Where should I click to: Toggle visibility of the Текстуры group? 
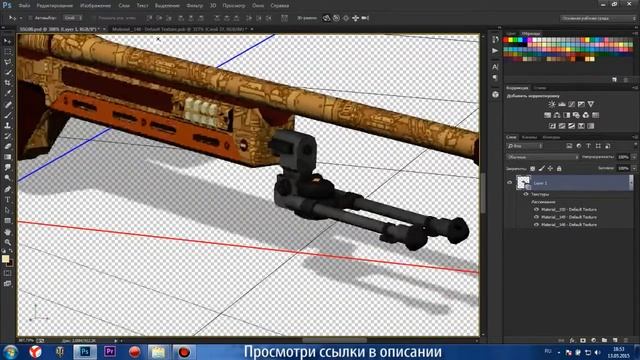point(526,194)
